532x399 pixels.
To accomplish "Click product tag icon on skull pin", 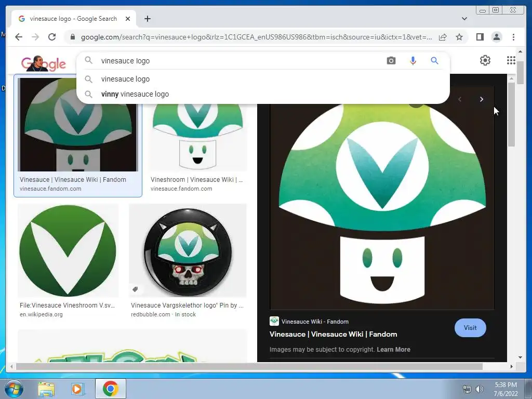I will pyautogui.click(x=135, y=289).
